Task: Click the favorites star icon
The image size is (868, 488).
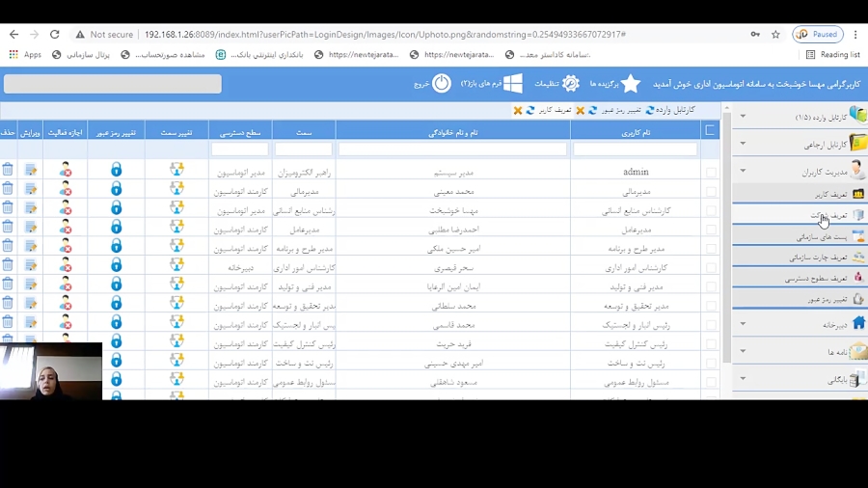Action: pos(631,84)
